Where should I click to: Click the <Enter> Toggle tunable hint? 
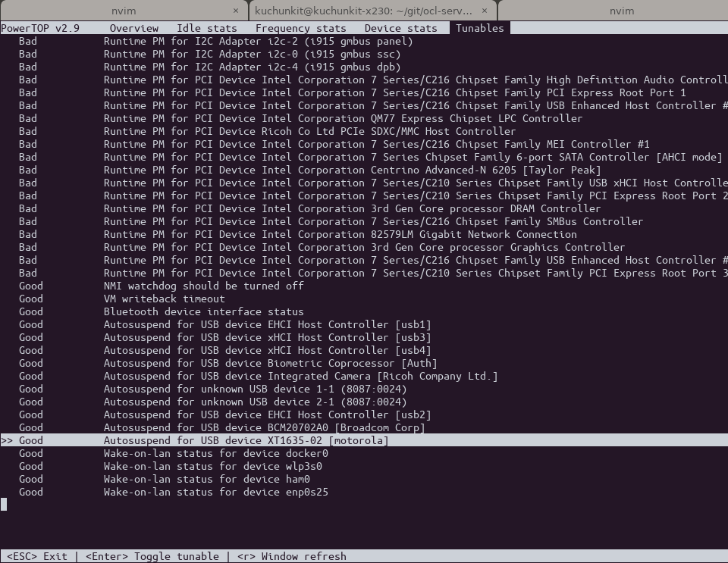point(152,556)
